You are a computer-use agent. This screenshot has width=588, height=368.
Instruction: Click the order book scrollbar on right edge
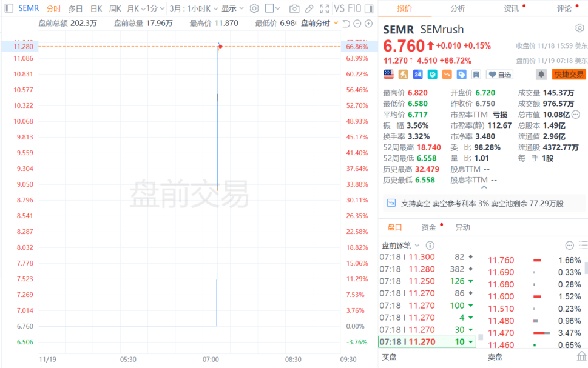point(586,267)
